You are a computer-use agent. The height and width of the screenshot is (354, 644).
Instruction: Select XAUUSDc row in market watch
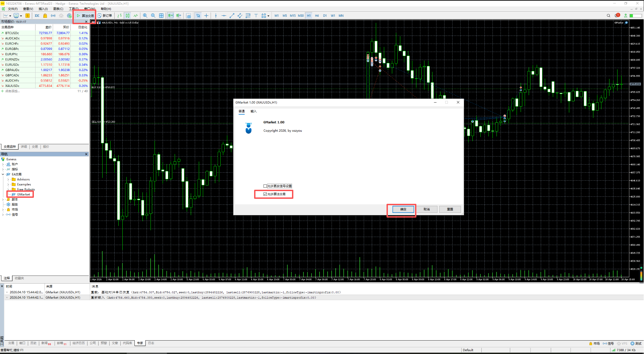pos(45,86)
